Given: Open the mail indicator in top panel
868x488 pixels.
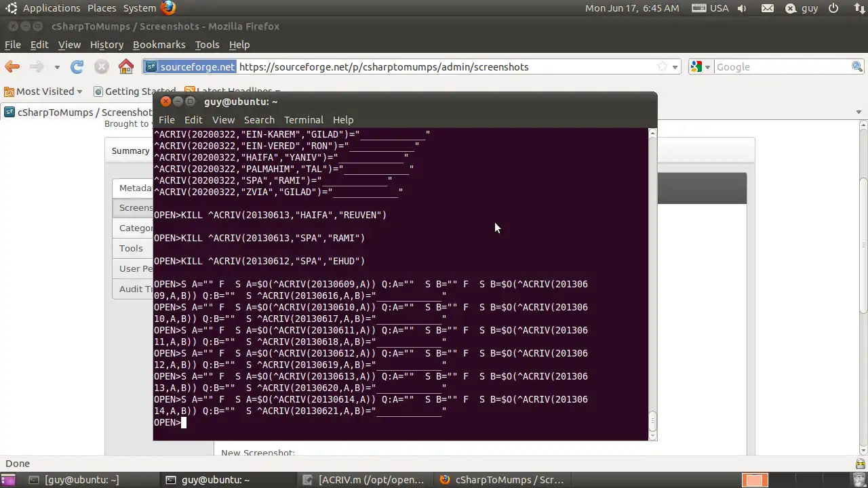Looking at the screenshot, I should (x=767, y=8).
